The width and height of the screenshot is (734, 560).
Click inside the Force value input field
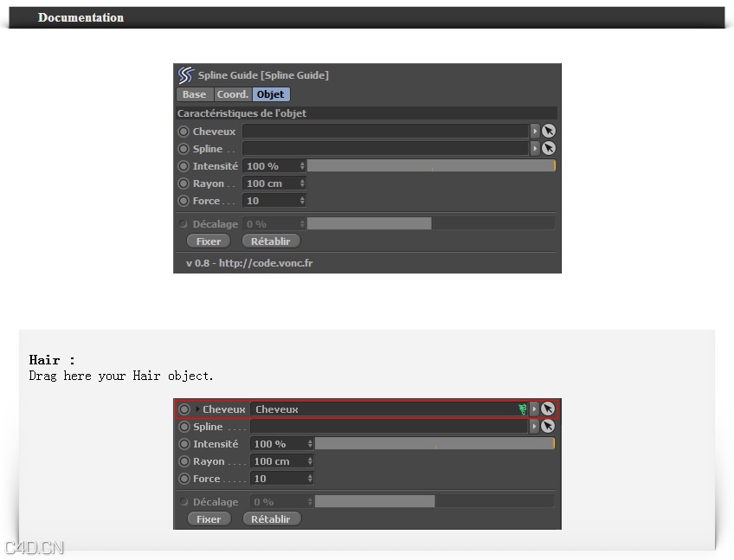click(x=273, y=200)
